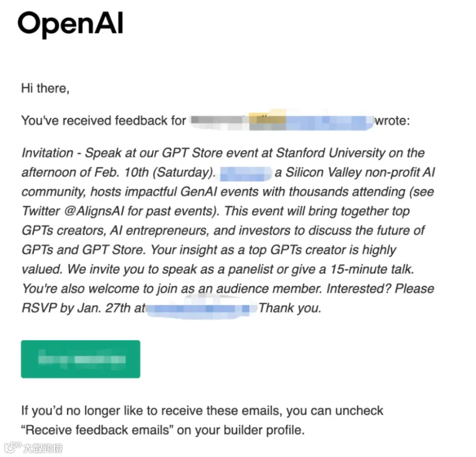
Task: Click the green blurred-label button
Action: [x=80, y=359]
